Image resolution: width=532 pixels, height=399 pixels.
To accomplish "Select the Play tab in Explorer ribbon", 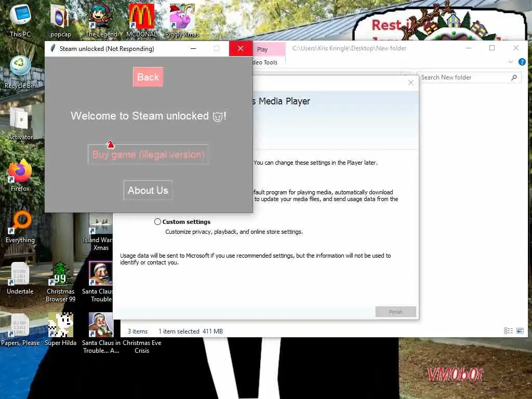I will pos(262,49).
